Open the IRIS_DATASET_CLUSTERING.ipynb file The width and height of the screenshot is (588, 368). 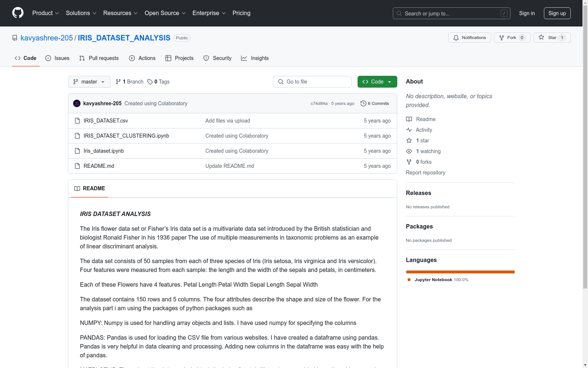coord(126,136)
